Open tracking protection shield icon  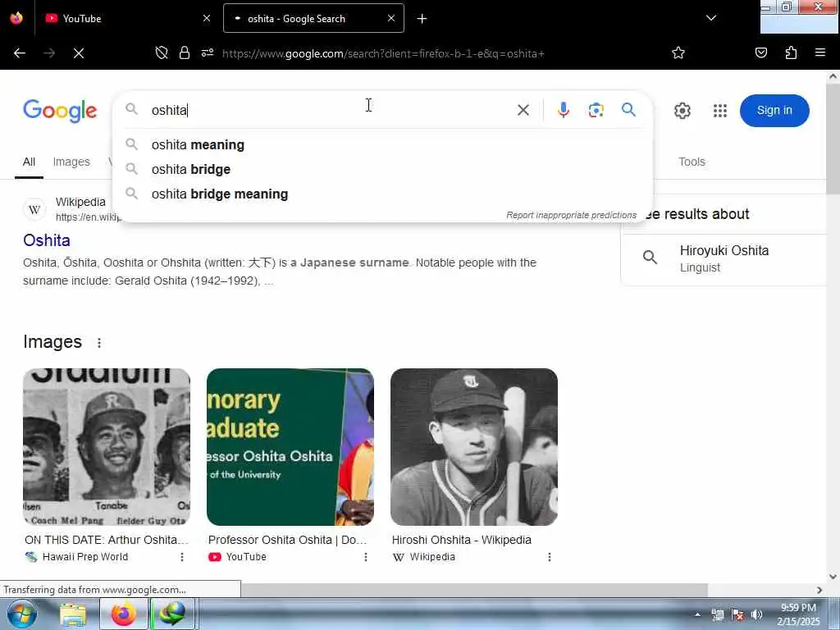pyautogui.click(x=162, y=53)
